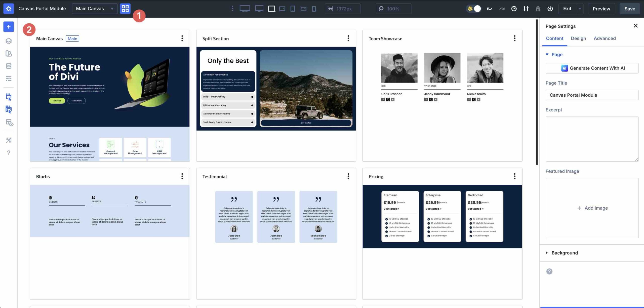The height and width of the screenshot is (308, 644).
Task: Click the trash icon in the toolbar
Action: pos(538,8)
